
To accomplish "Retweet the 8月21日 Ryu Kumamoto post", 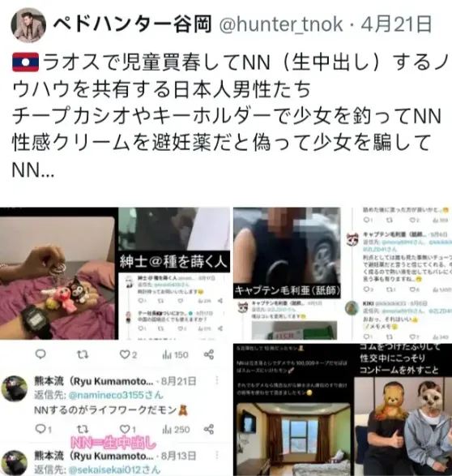I will 83,429.
